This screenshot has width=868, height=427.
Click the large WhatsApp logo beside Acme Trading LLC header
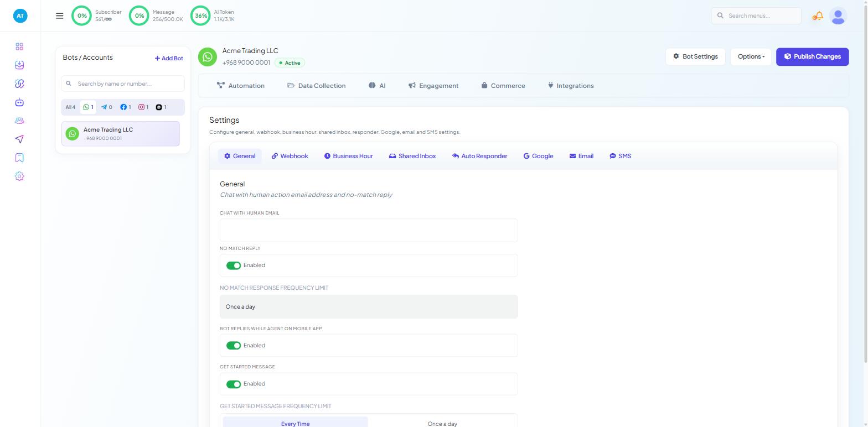[x=208, y=56]
